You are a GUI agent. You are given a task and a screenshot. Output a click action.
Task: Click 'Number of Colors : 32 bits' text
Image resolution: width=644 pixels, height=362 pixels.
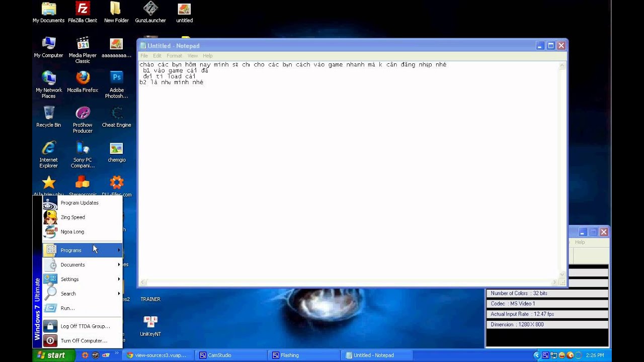click(519, 293)
